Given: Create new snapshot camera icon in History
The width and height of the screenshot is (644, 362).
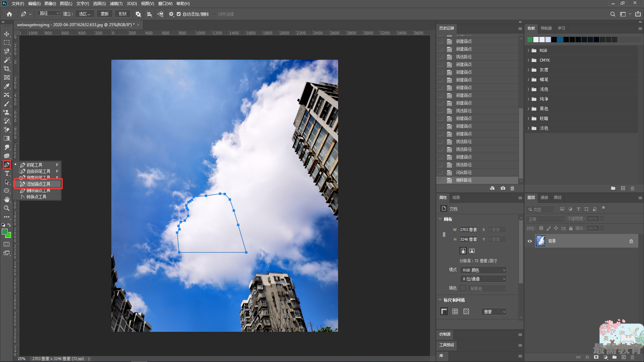Looking at the screenshot, I should click(503, 188).
